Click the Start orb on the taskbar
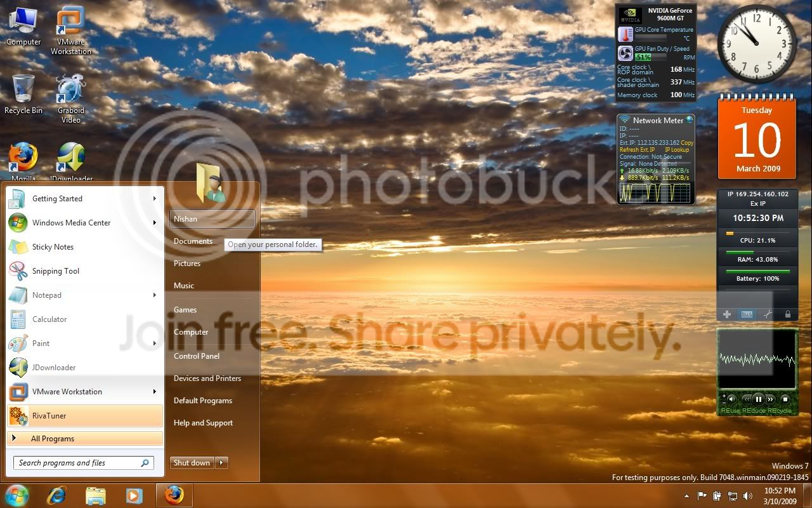Screen dimensions: 812x508 pyautogui.click(x=17, y=495)
